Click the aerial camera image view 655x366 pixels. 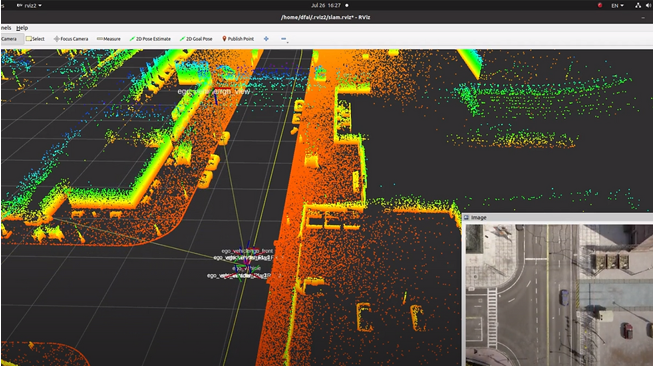coord(559,295)
